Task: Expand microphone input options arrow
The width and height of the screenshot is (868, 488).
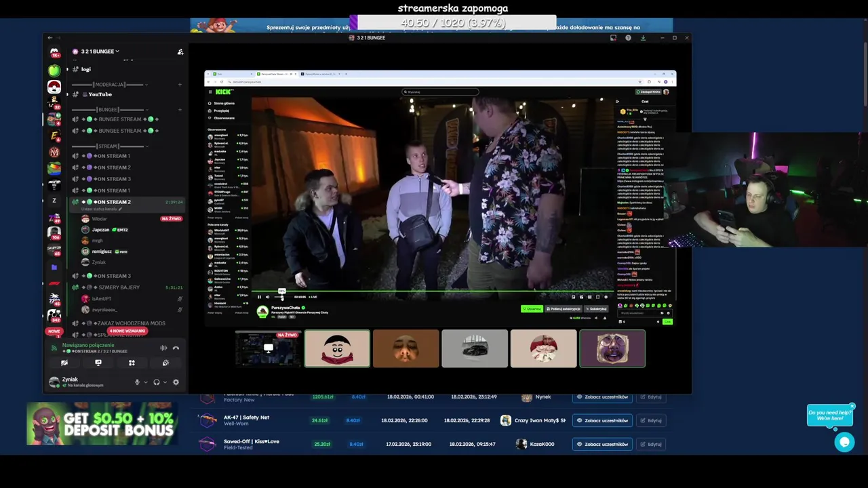Action: [x=144, y=382]
